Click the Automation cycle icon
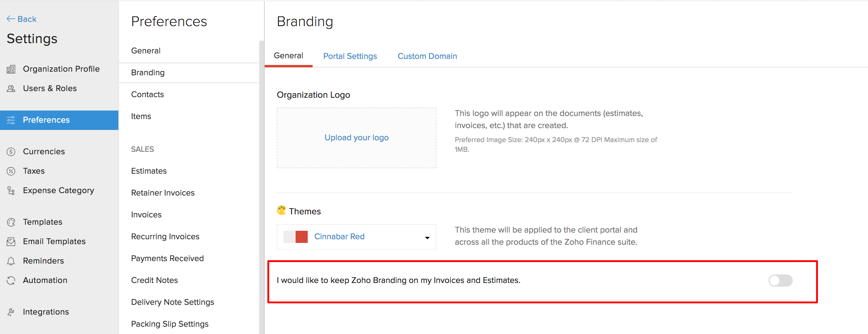The image size is (868, 334). click(11, 281)
